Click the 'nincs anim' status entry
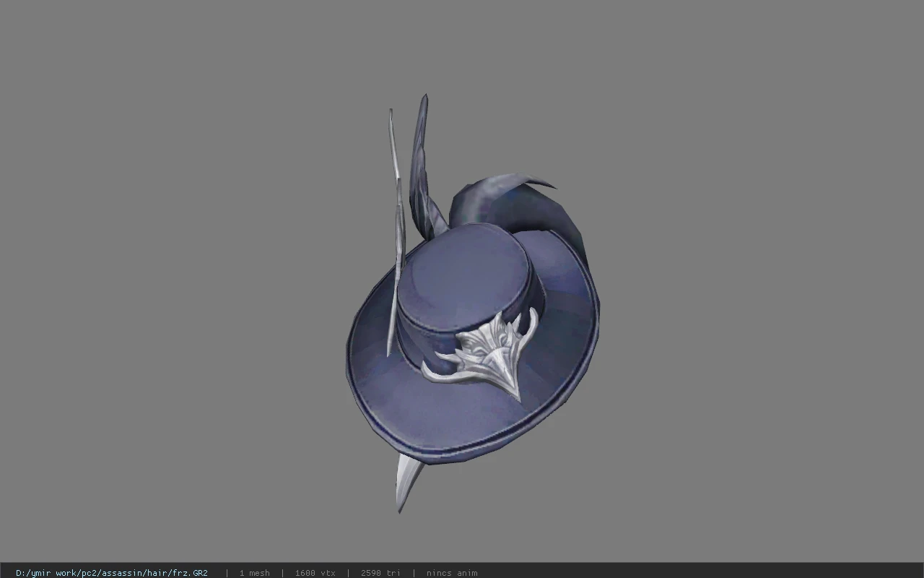The image size is (924, 578). 452,573
